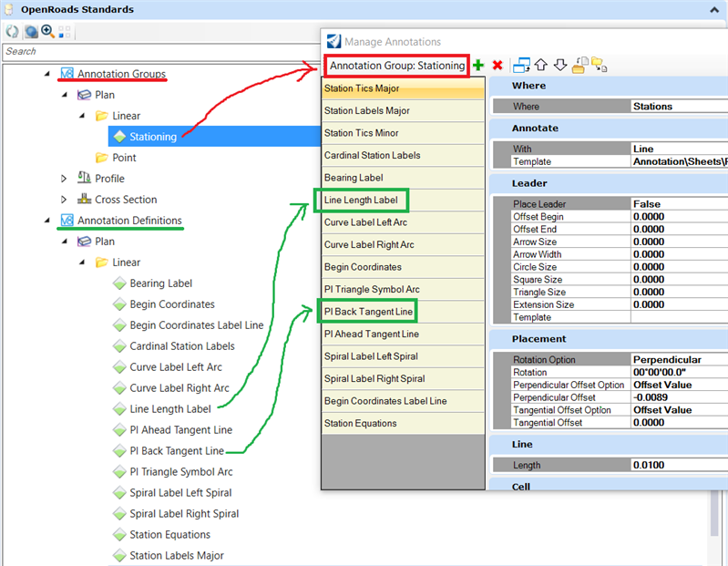Image resolution: width=728 pixels, height=566 pixels.
Task: Click the Arrow Size value field
Action: 679,242
